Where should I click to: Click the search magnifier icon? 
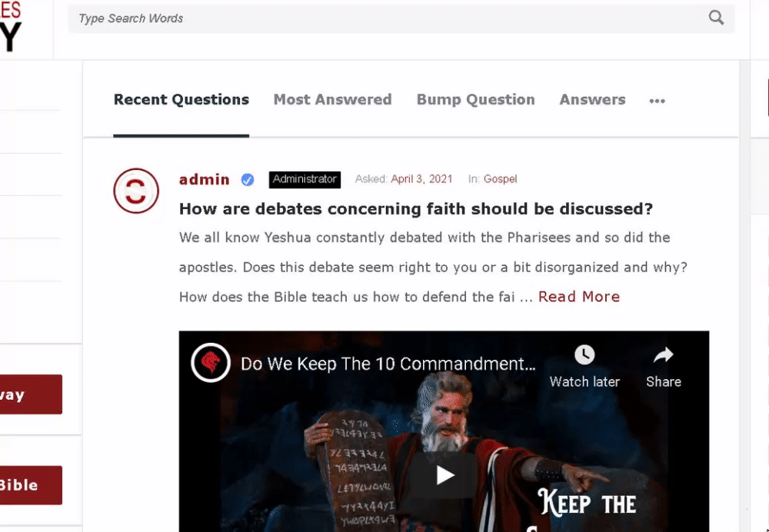coord(716,18)
